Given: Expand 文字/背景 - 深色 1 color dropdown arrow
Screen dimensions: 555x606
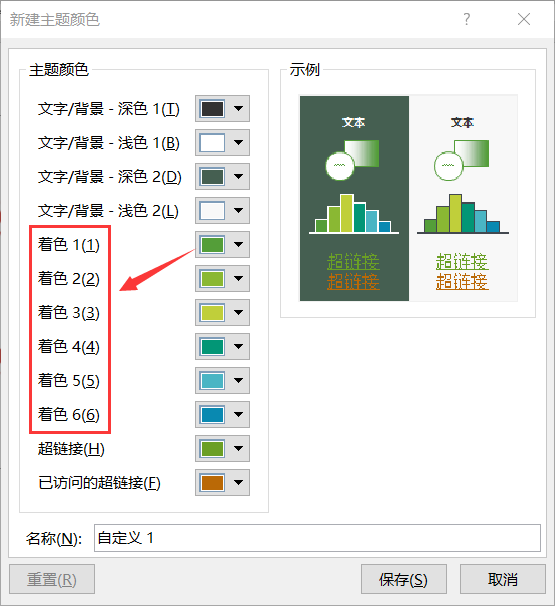Looking at the screenshot, I should (238, 109).
